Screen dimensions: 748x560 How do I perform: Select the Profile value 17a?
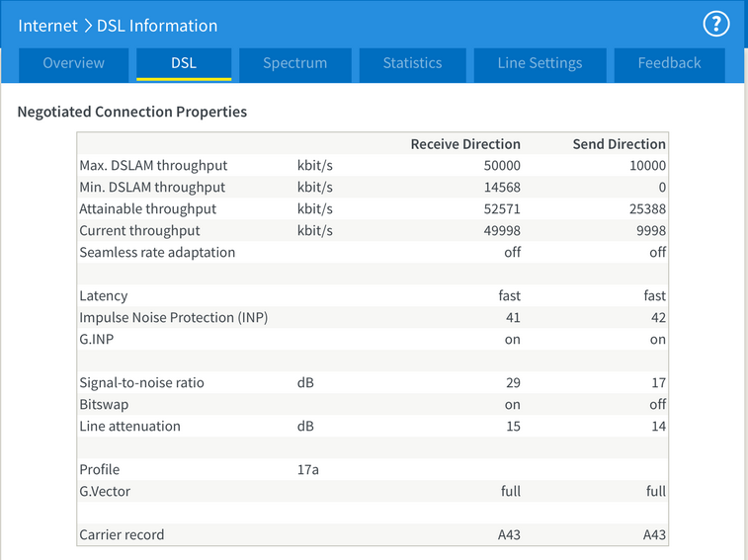tap(308, 470)
